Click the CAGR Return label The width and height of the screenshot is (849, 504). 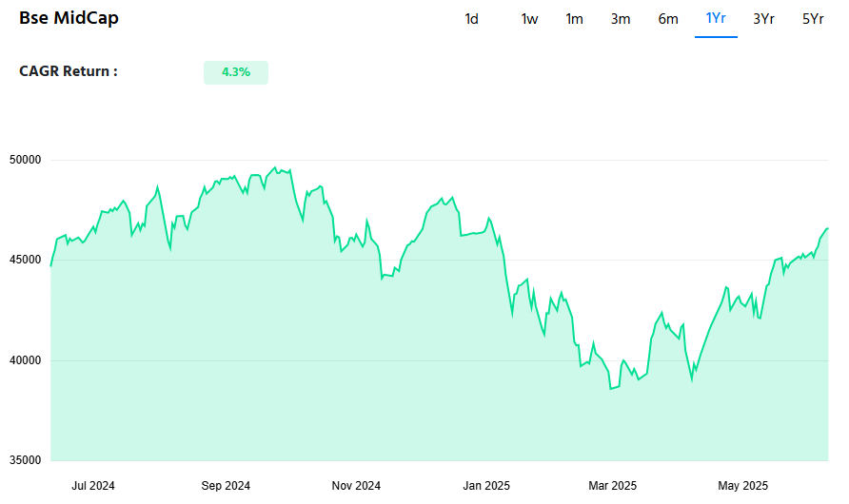69,71
